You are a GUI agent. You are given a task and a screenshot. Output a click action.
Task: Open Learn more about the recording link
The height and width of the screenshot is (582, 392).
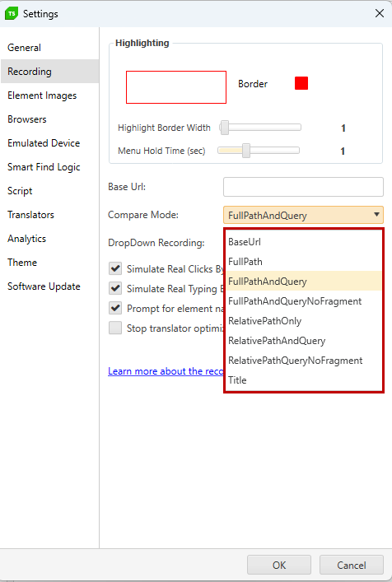[166, 371]
